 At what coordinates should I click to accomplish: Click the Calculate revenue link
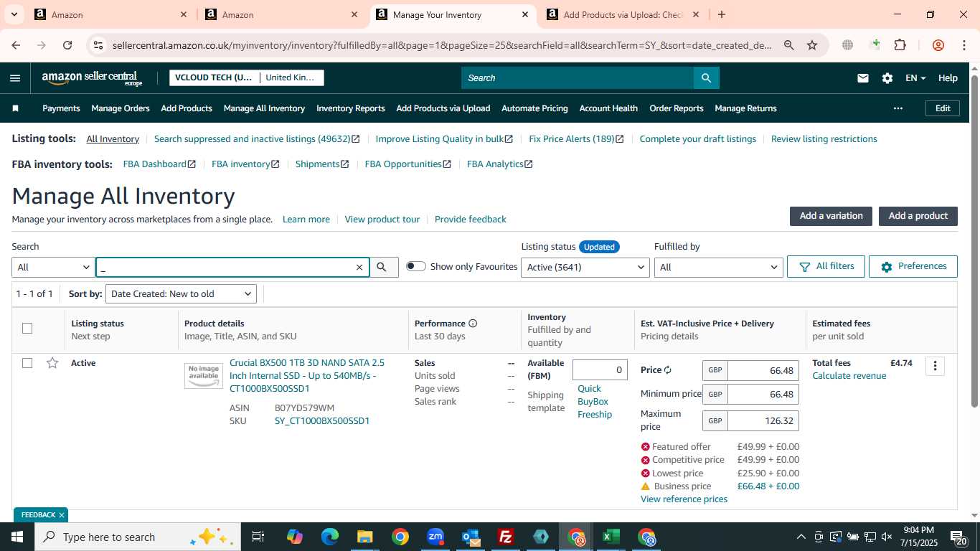pyautogui.click(x=849, y=376)
